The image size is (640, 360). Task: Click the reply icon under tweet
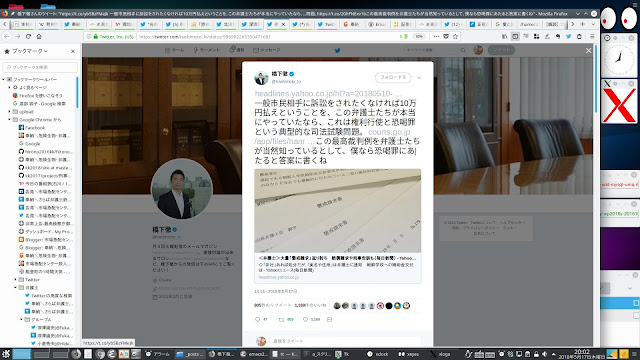click(258, 320)
